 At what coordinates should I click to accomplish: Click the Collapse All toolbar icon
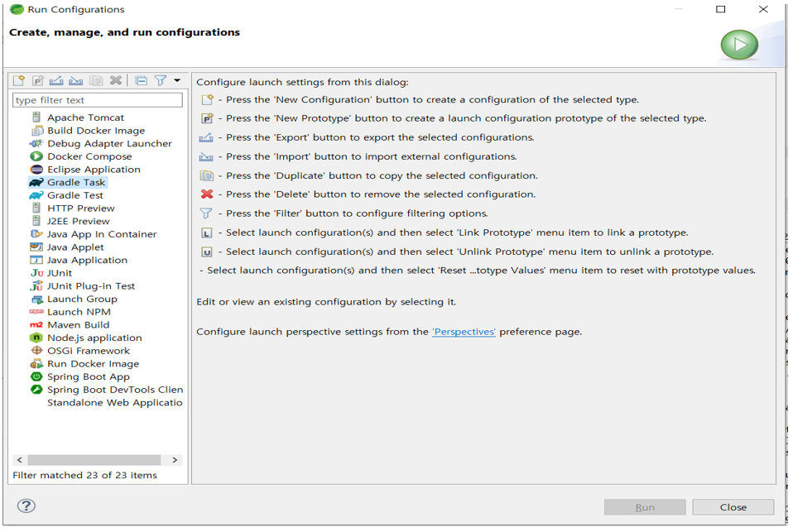[x=142, y=80]
